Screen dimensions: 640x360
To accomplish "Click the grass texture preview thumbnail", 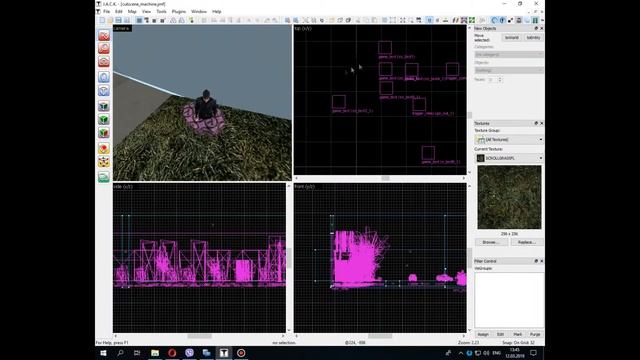I will [509, 197].
